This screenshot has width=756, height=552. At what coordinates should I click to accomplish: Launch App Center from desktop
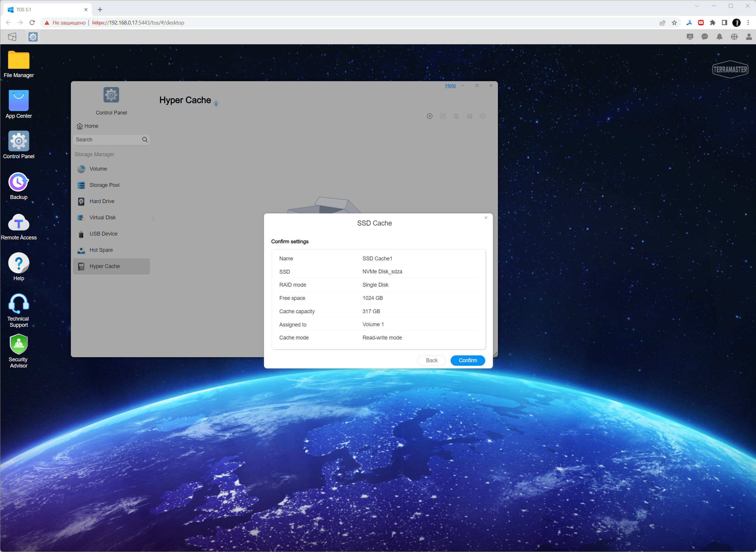click(x=19, y=101)
